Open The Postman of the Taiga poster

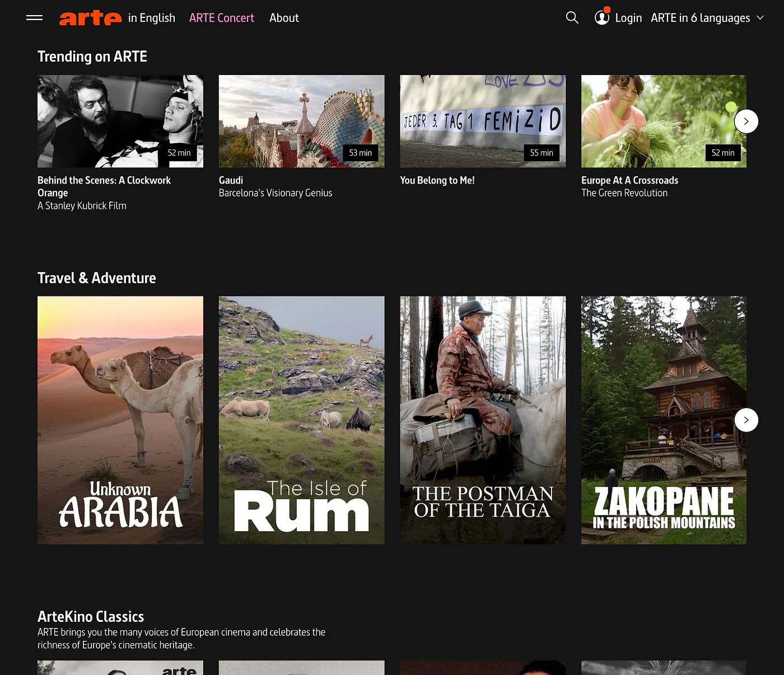[x=483, y=420]
